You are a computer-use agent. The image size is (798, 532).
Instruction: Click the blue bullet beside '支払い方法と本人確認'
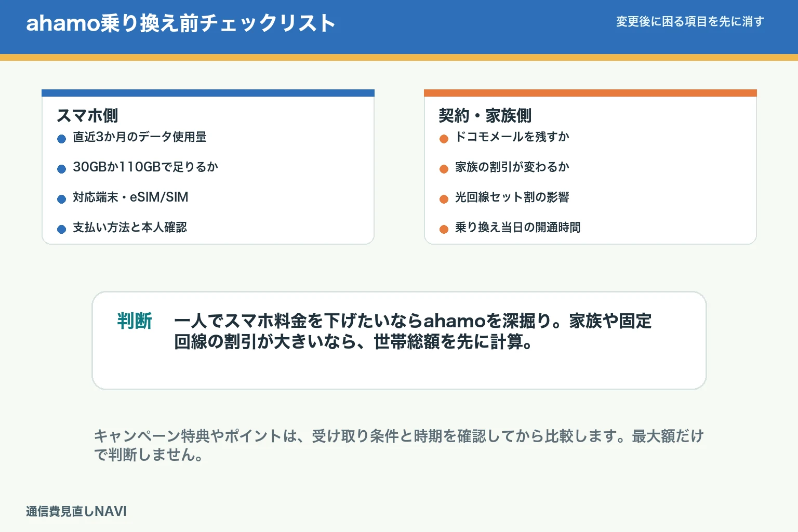pyautogui.click(x=61, y=229)
